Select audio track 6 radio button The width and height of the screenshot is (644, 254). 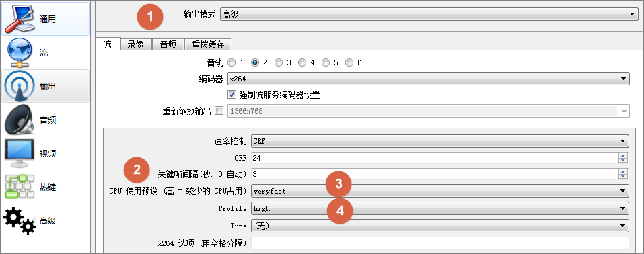[349, 62]
